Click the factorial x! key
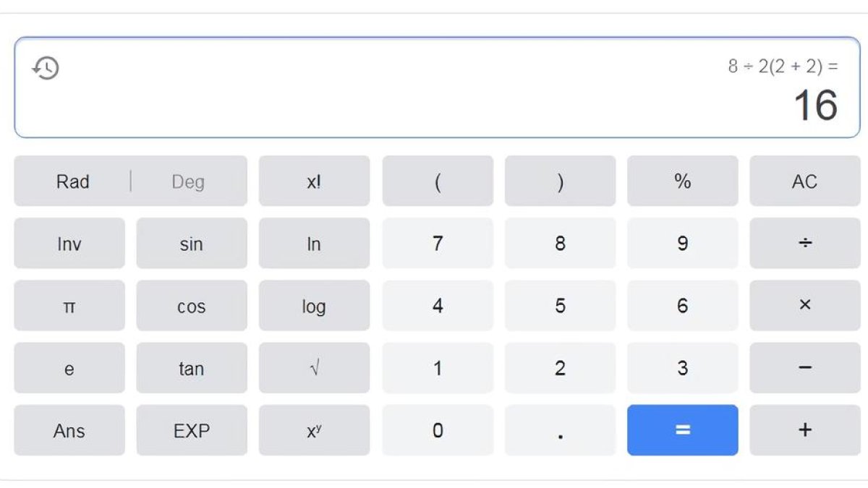This screenshot has width=868, height=488. [x=314, y=181]
